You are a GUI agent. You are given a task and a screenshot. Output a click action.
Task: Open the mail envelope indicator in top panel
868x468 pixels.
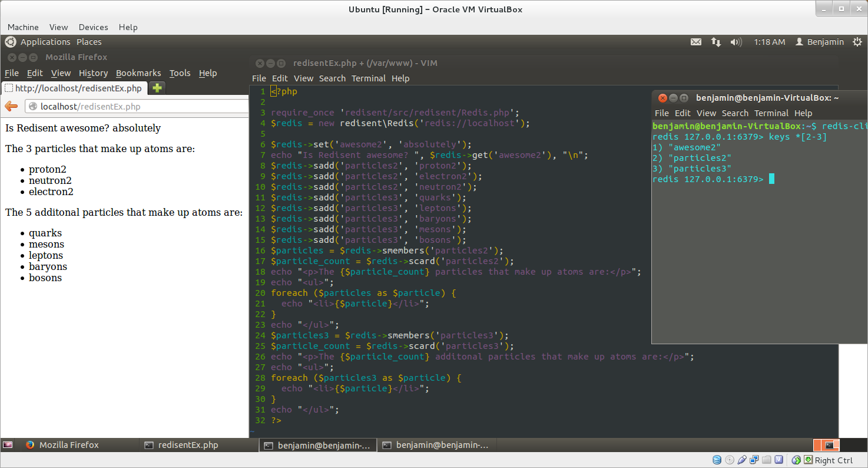[x=696, y=42]
